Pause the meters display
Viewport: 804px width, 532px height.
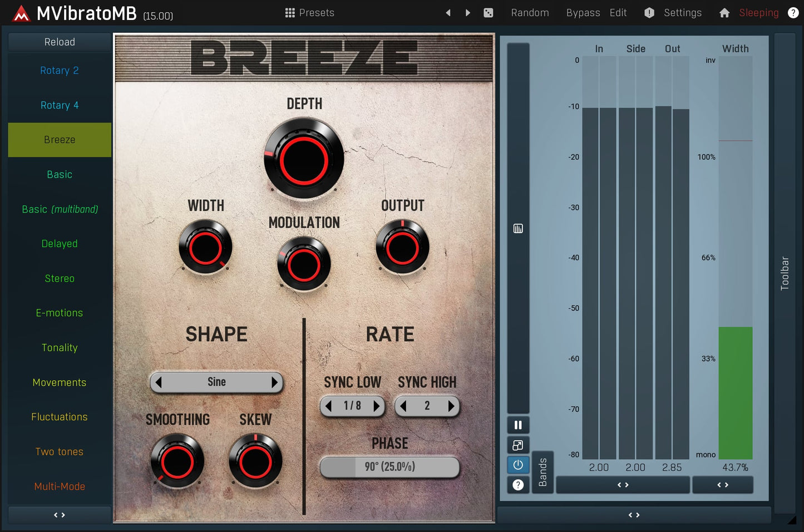point(518,425)
